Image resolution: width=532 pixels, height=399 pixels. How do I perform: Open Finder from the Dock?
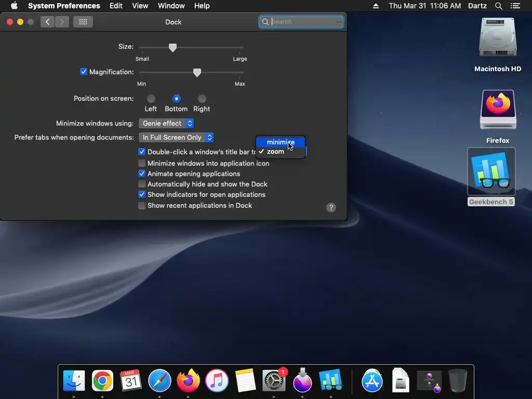tap(74, 380)
